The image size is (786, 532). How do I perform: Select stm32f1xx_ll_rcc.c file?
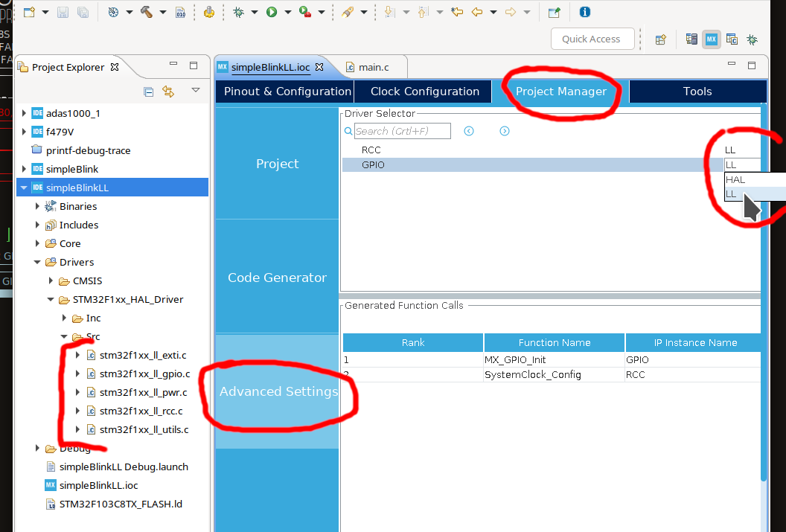pyautogui.click(x=141, y=411)
